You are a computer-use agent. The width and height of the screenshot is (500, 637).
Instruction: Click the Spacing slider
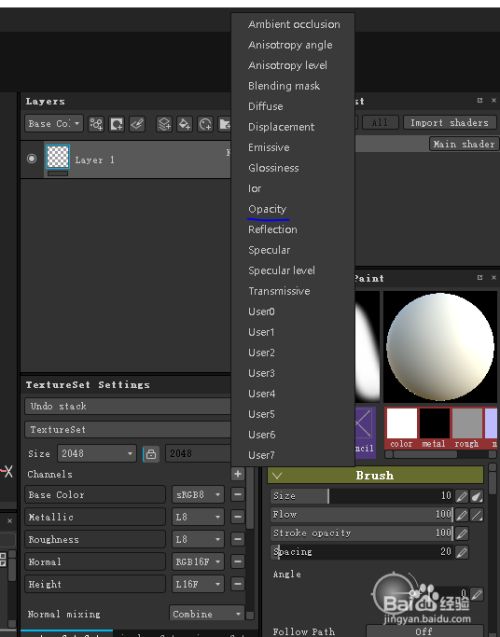tap(361, 552)
